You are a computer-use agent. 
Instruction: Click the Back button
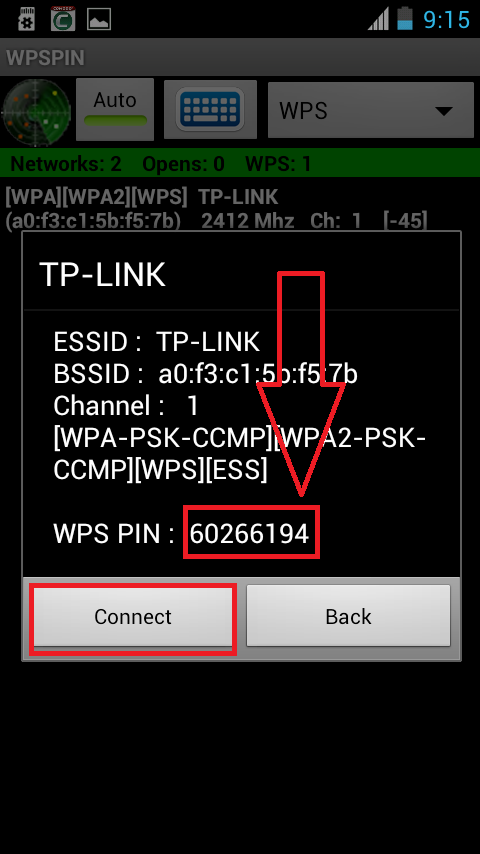point(348,616)
